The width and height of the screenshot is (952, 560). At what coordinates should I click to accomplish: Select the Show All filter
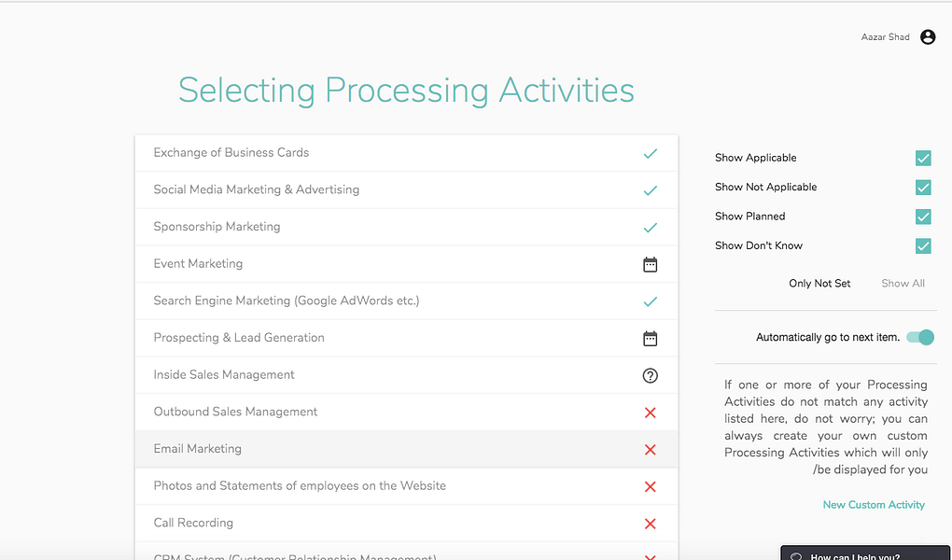[x=903, y=284]
